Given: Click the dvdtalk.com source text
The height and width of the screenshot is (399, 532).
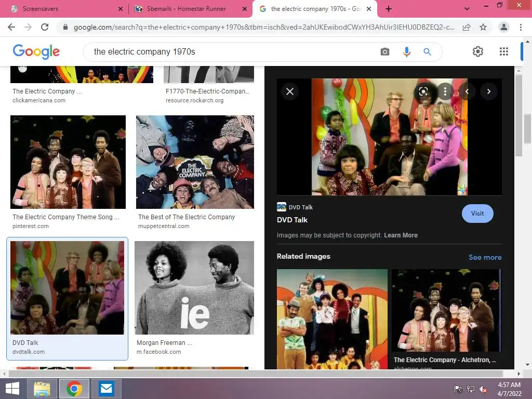Looking at the screenshot, I should [29, 352].
